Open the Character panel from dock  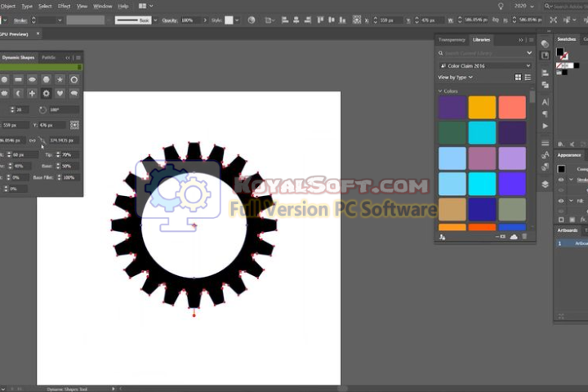tap(546, 101)
